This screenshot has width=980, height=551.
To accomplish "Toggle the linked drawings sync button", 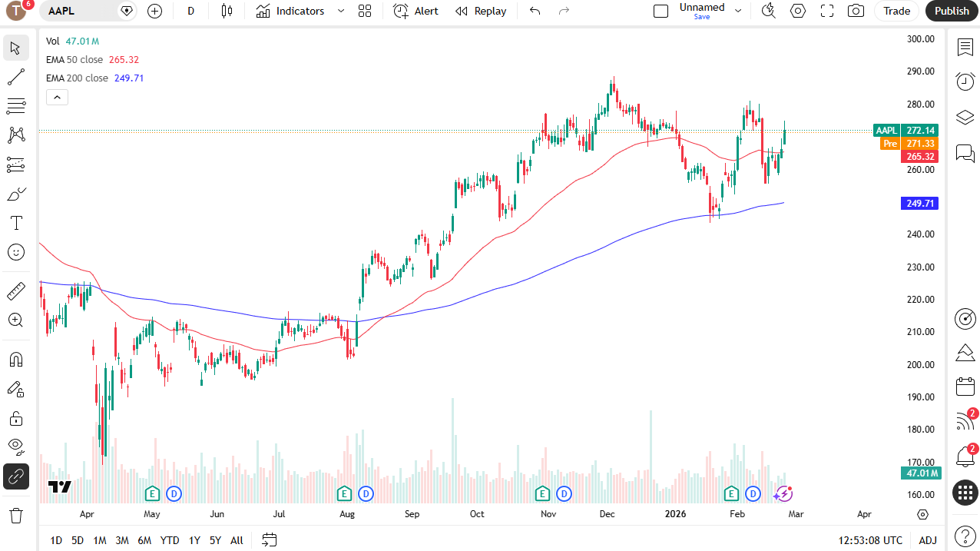I will [x=16, y=476].
